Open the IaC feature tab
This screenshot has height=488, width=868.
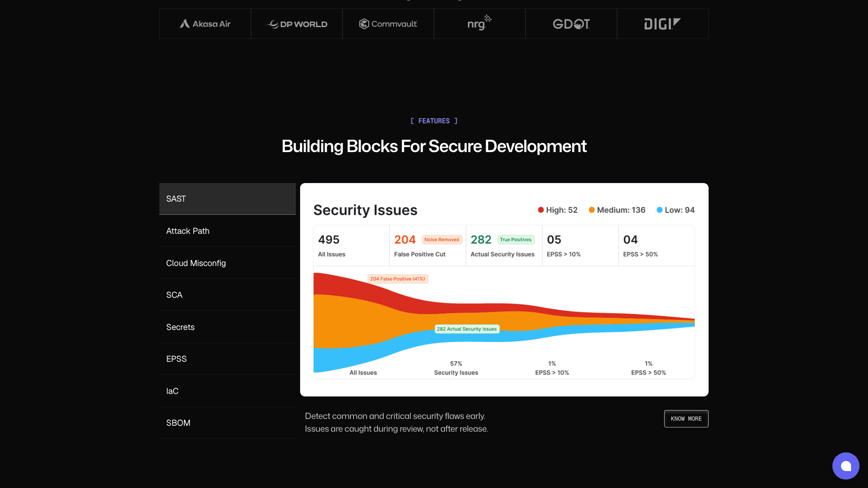pyautogui.click(x=228, y=391)
